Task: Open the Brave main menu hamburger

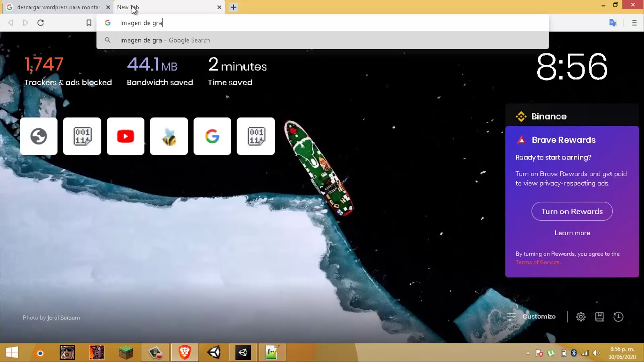Action: point(634,23)
